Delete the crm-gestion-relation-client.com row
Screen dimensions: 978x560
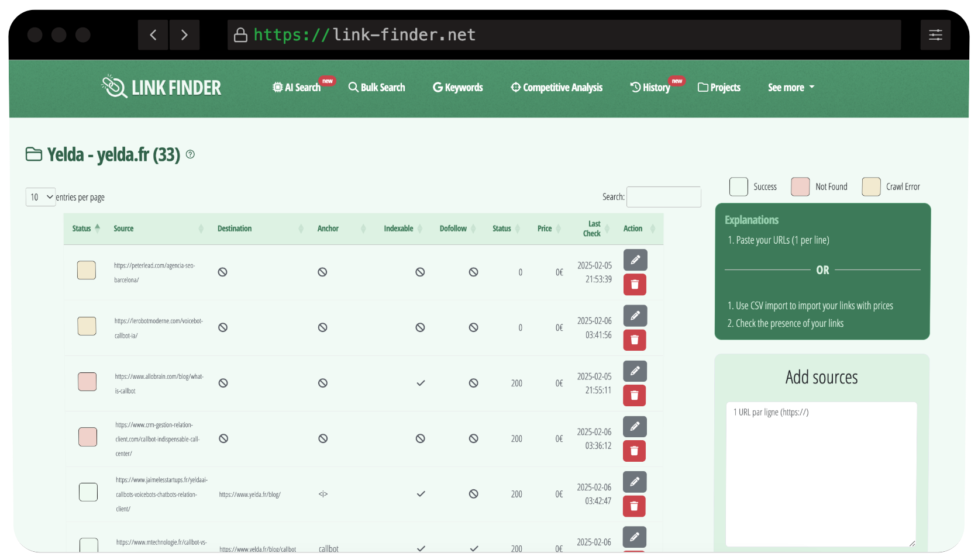[x=635, y=451]
